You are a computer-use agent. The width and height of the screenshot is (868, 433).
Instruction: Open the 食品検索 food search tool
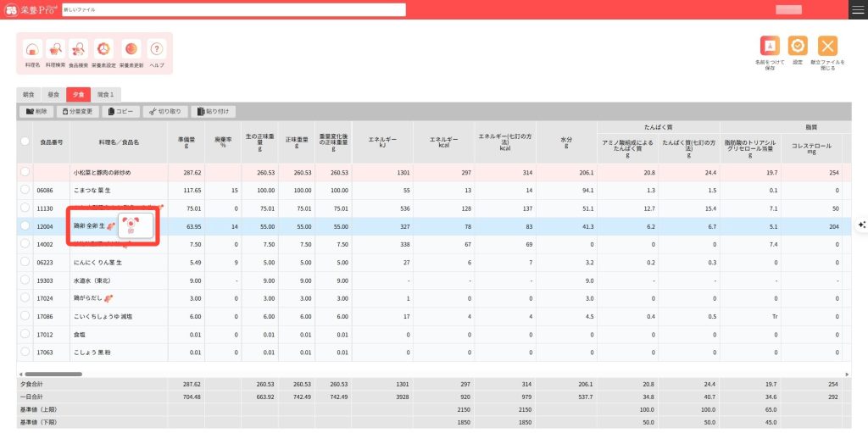click(79, 52)
